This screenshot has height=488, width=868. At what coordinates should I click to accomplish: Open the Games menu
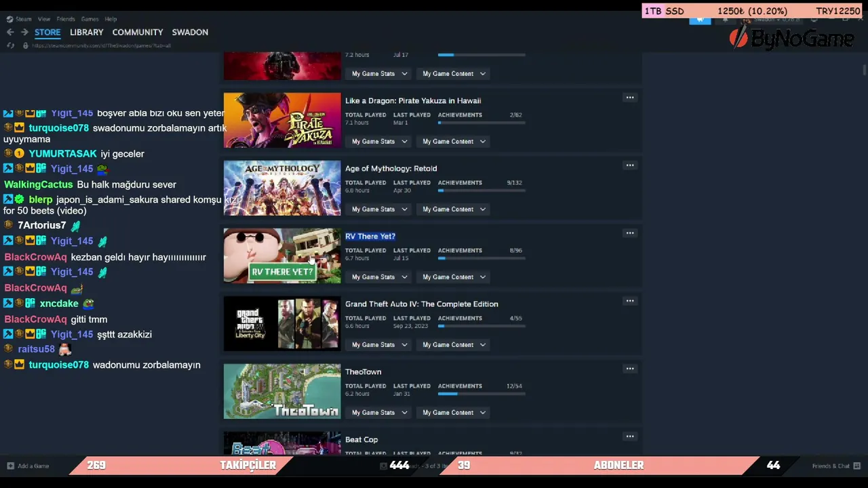click(x=90, y=19)
